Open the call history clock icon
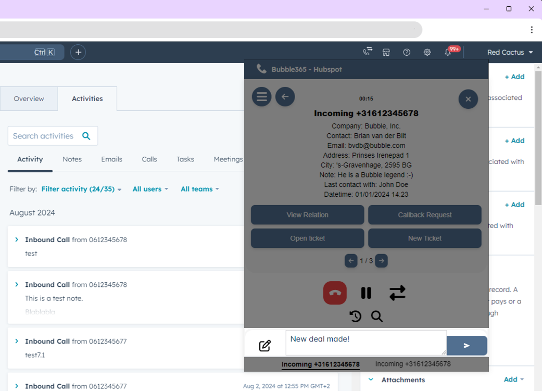 coord(355,316)
